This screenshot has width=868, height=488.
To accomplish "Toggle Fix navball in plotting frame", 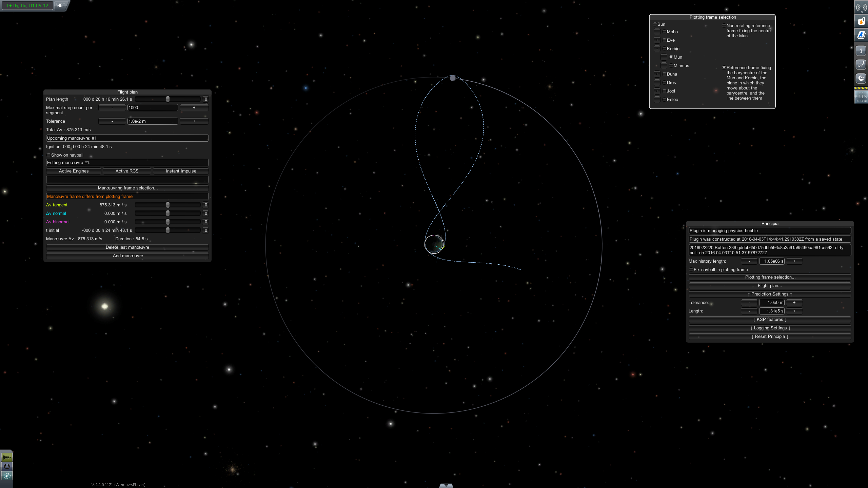I will 691,270.
